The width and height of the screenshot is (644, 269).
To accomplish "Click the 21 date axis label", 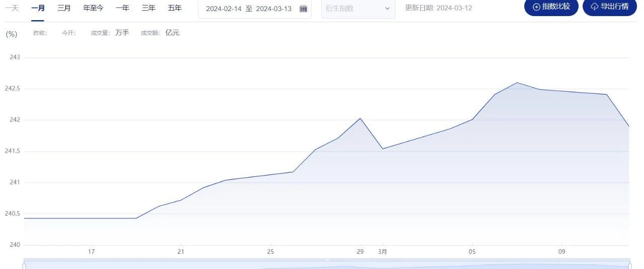I will tap(181, 251).
